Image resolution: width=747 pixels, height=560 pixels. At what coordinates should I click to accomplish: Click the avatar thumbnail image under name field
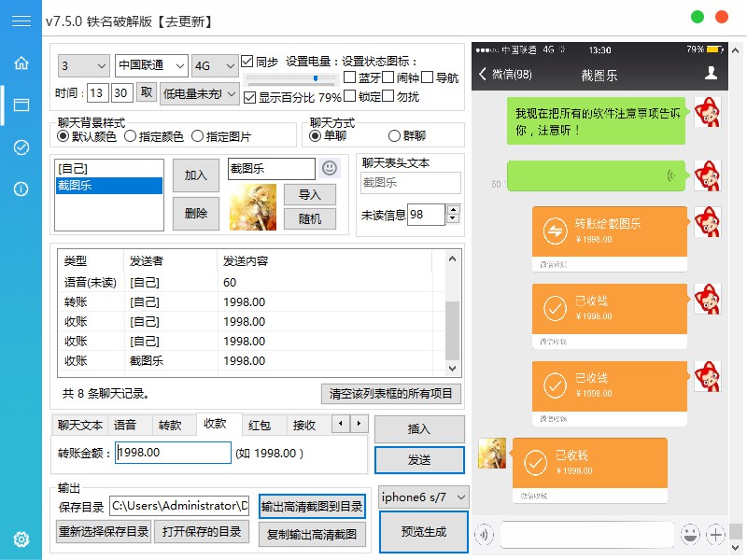tap(252, 207)
